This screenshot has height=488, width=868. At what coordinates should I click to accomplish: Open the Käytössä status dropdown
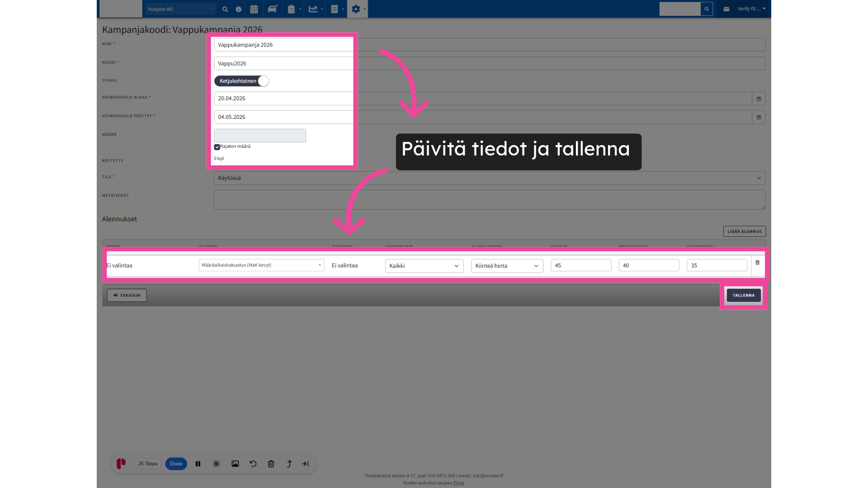(x=489, y=178)
